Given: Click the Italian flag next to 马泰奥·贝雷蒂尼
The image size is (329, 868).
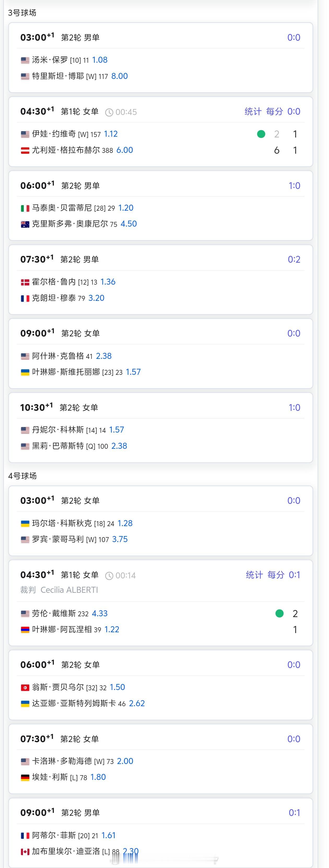Looking at the screenshot, I should 25,209.
